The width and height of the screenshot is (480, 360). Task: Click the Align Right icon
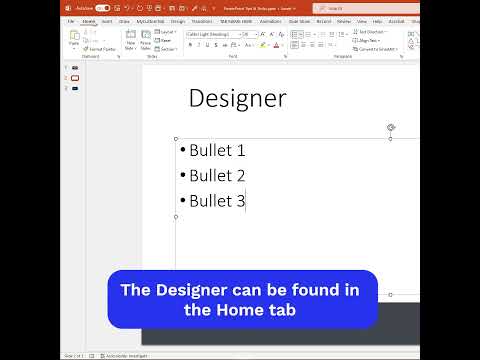312,45
